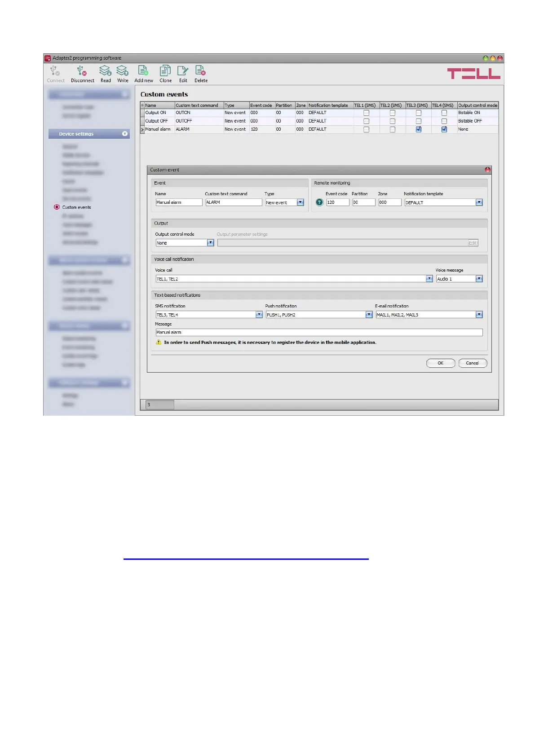Click the Clone event icon
The height and width of the screenshot is (756, 535).
click(165, 71)
